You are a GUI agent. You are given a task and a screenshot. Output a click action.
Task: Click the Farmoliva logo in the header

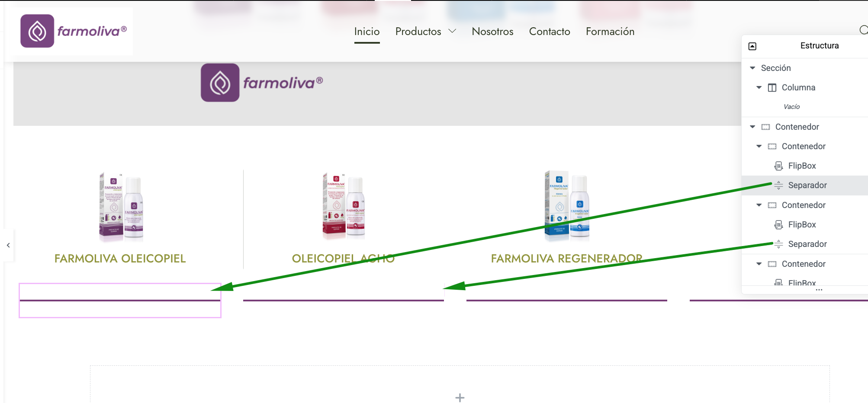tap(74, 31)
